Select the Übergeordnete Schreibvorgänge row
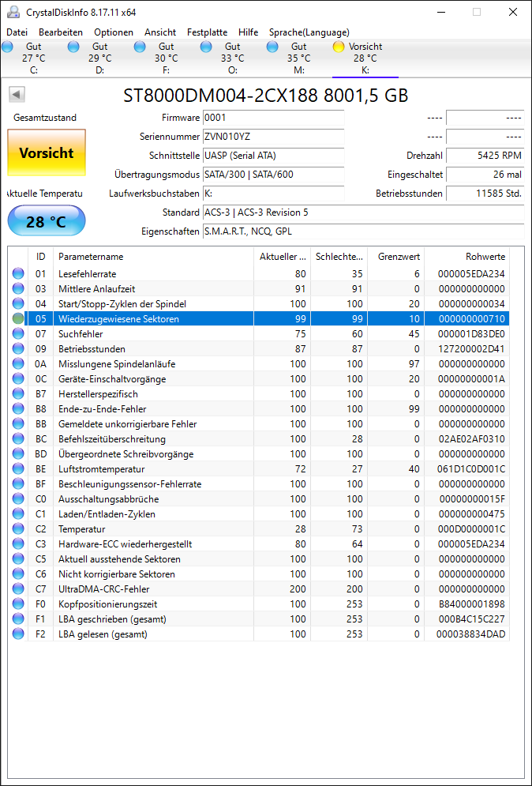The width and height of the screenshot is (532, 786). pyautogui.click(x=260, y=453)
